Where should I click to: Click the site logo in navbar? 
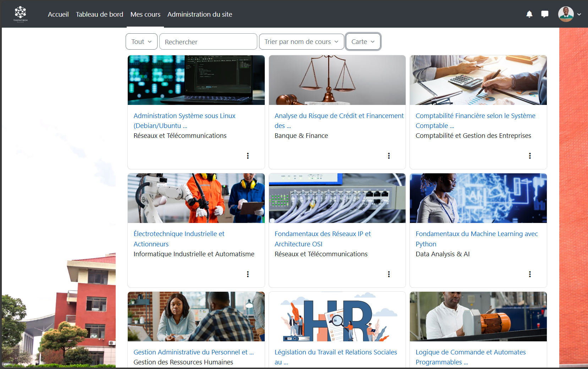click(x=21, y=14)
